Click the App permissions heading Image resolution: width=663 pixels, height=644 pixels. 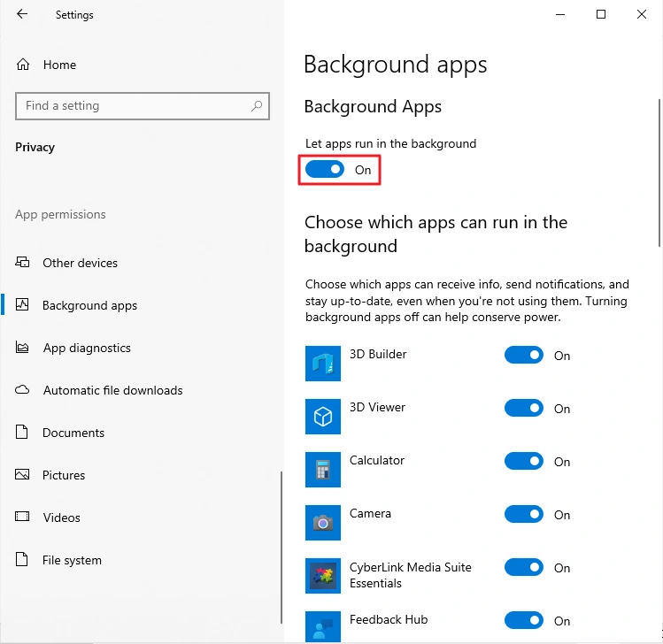[x=60, y=215]
